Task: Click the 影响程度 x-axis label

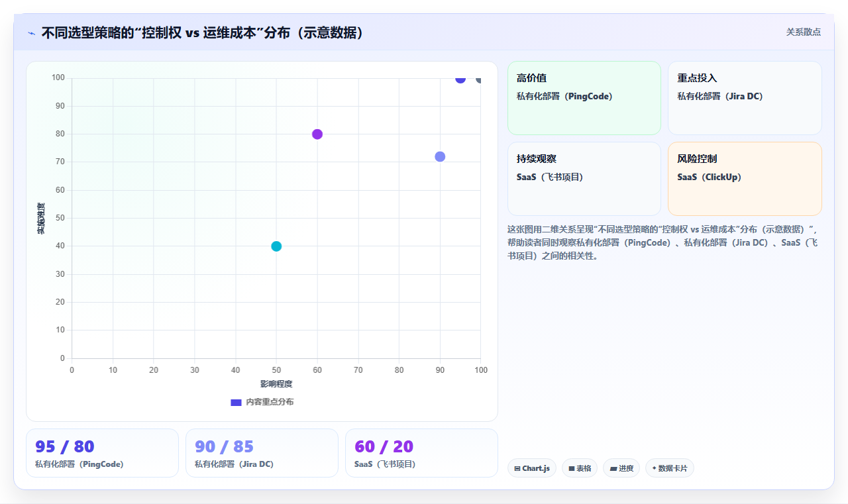Action: coord(276,384)
